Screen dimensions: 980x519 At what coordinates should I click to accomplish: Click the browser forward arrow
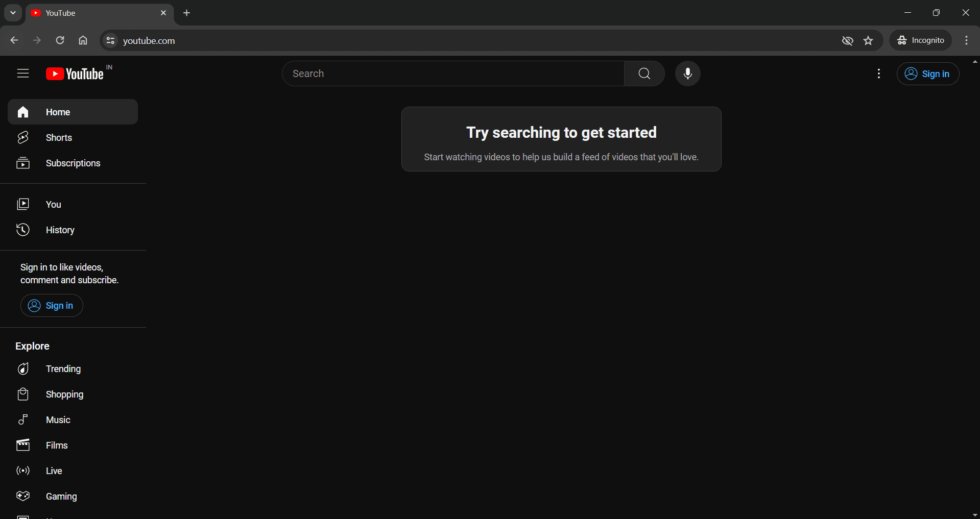click(37, 40)
